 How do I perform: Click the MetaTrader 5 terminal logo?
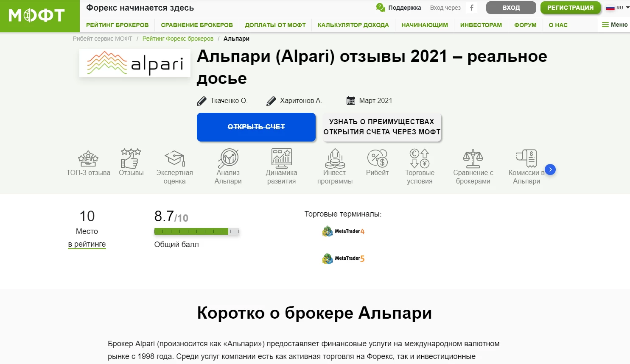(343, 258)
